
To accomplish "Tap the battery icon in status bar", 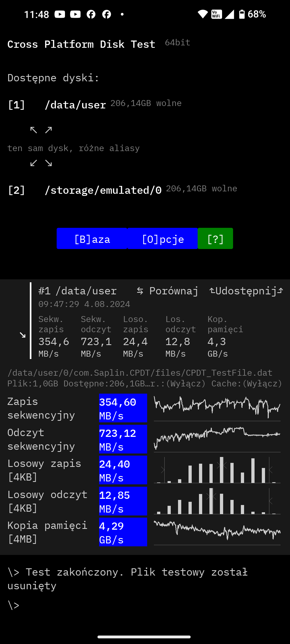I will pos(242,14).
